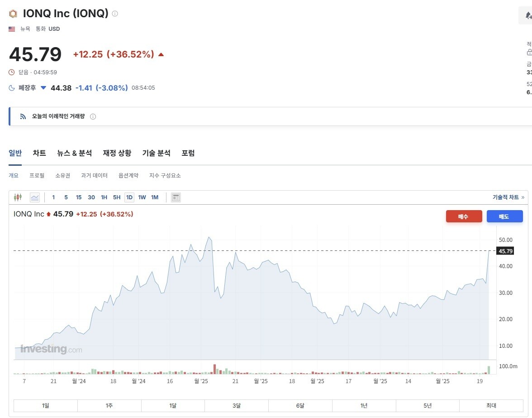The height and width of the screenshot is (418, 532).
Task: Click the RSS feed icon in alert banner
Action: [23, 116]
